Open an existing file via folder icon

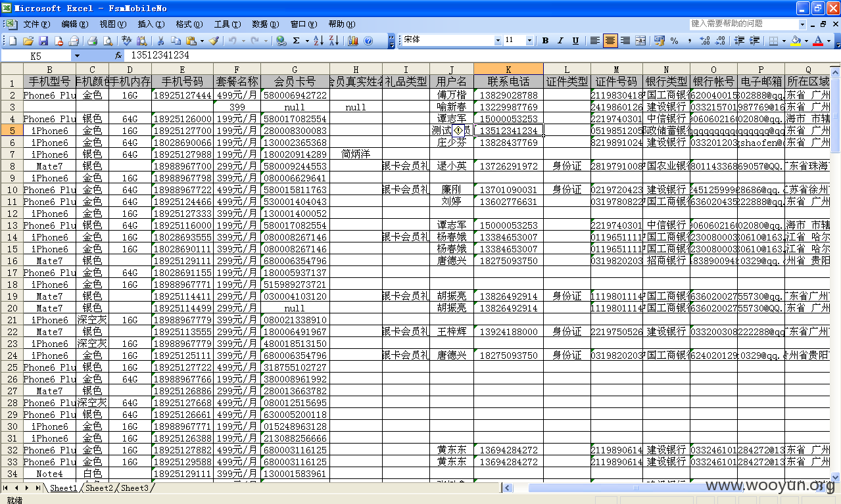(28, 41)
